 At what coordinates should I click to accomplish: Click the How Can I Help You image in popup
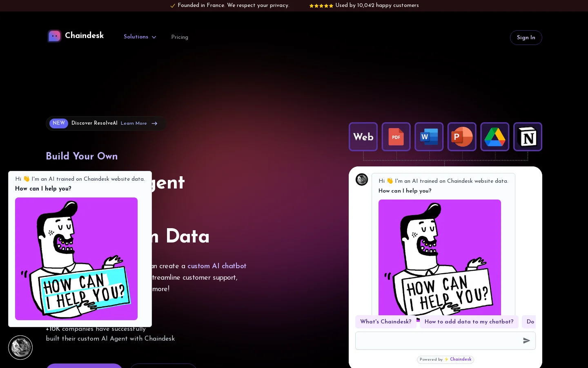click(x=76, y=259)
